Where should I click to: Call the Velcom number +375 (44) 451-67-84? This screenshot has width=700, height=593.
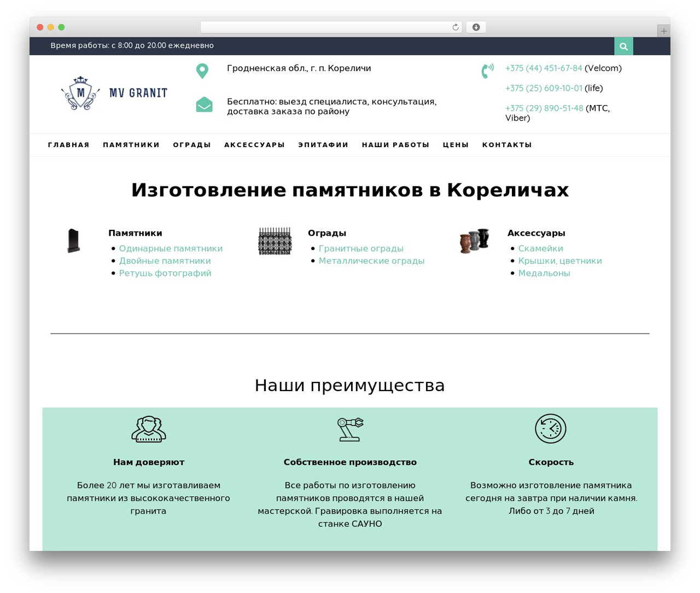coord(544,68)
